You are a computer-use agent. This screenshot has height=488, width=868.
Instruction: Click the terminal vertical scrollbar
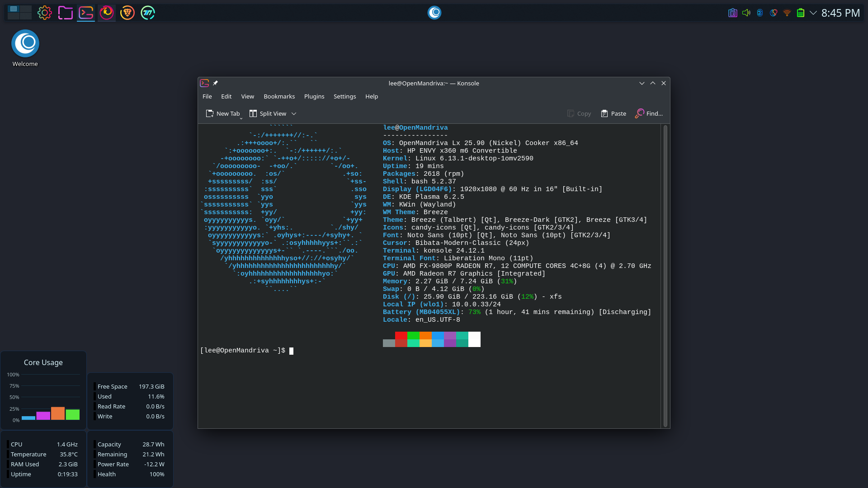(665, 276)
